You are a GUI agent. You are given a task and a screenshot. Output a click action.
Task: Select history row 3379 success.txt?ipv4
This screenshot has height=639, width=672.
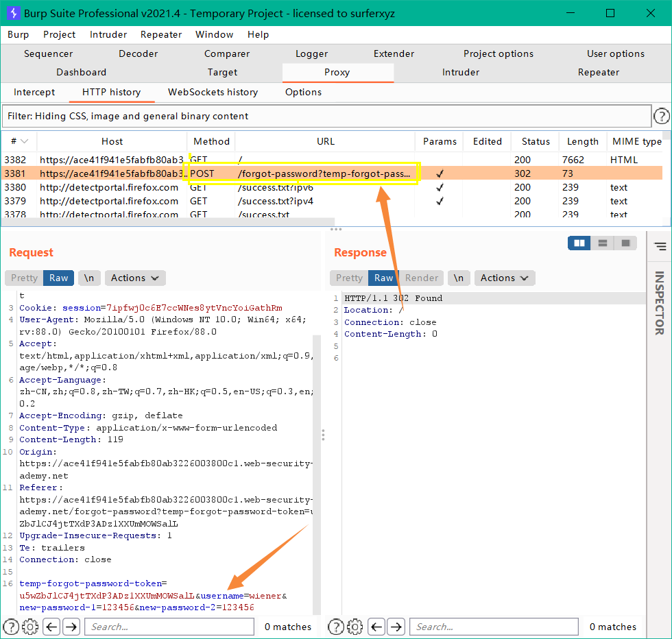[x=332, y=201]
